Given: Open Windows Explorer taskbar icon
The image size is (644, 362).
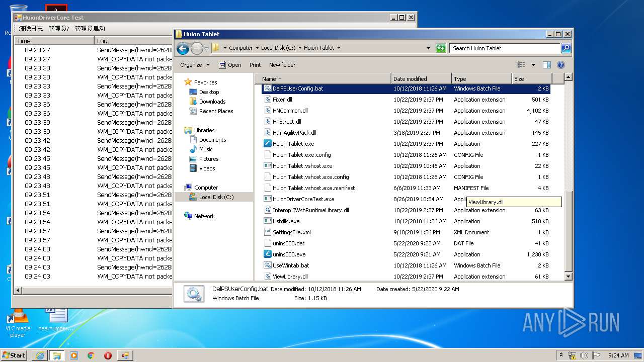Looking at the screenshot, I should pos(57,355).
